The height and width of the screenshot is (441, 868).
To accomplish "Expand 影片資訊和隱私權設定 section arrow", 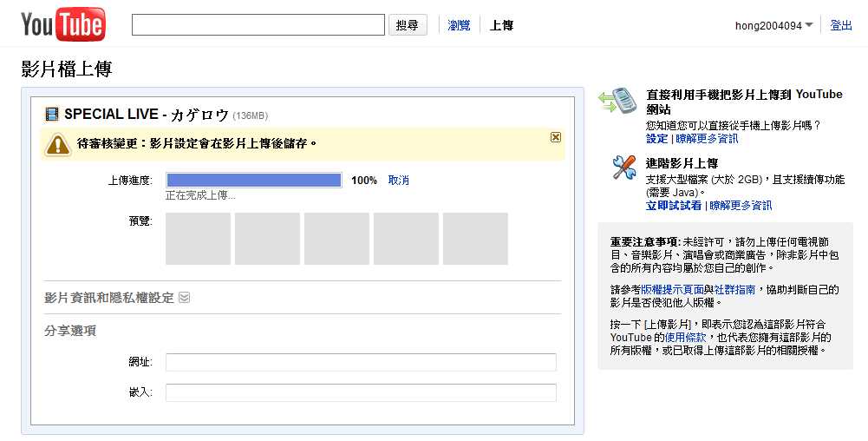I will 185,298.
